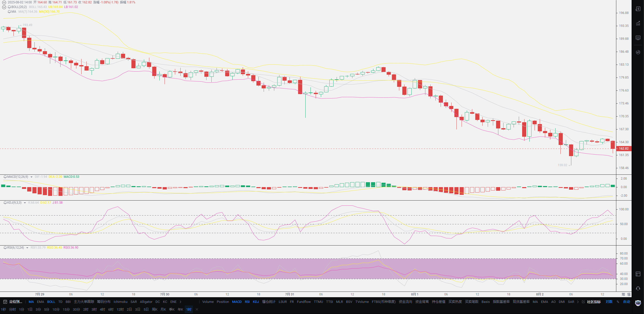The height and width of the screenshot is (314, 644).
Task: Close the 1时 custom timeframe tab
Action: coord(197,309)
